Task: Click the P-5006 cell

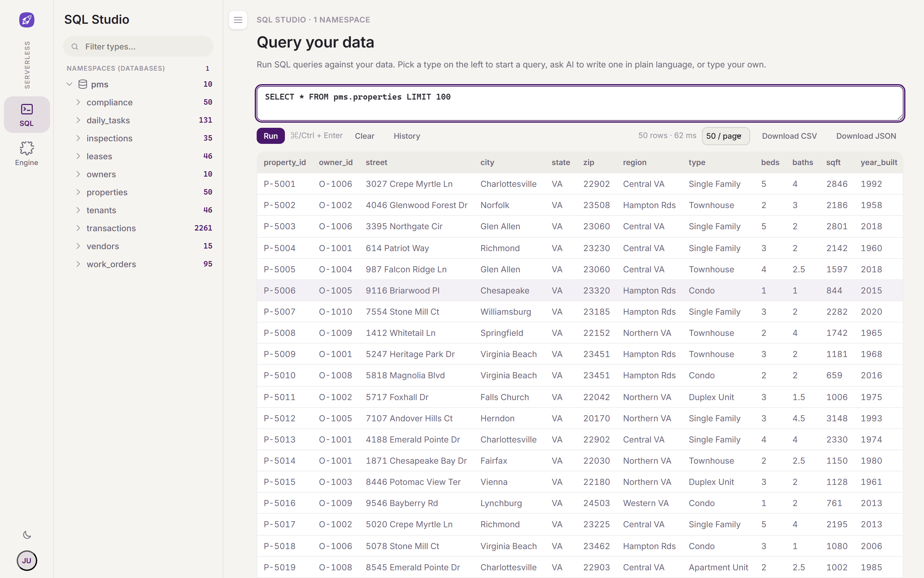Action: pos(279,291)
